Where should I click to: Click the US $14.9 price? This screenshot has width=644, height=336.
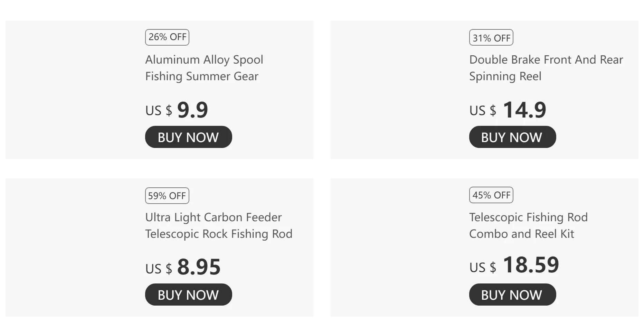pos(508,110)
